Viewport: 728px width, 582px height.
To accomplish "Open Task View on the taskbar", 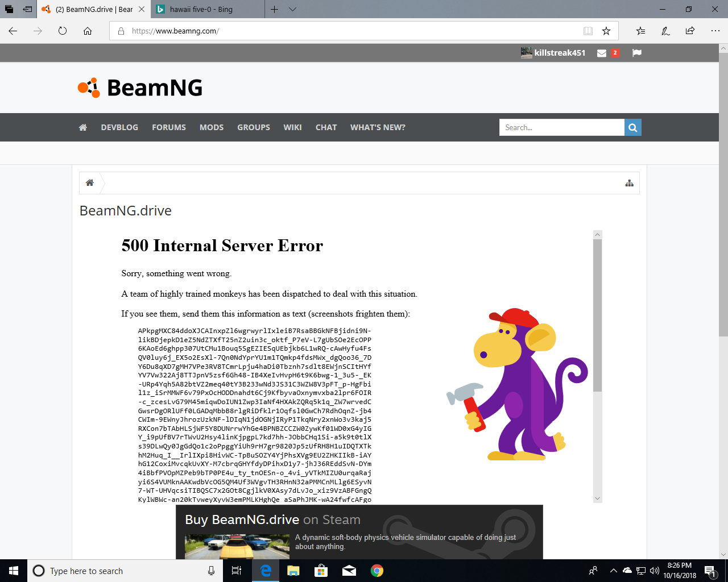I will tap(237, 571).
